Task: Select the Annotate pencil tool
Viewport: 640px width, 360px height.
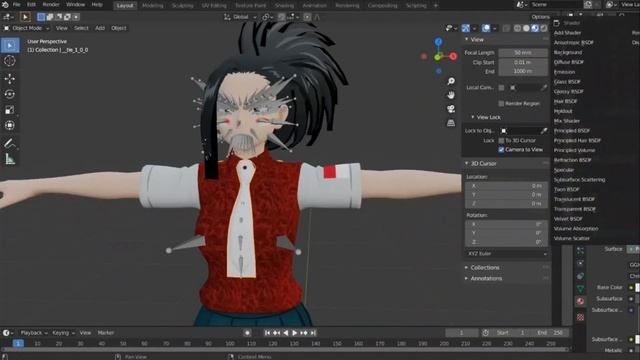Action: click(10, 143)
